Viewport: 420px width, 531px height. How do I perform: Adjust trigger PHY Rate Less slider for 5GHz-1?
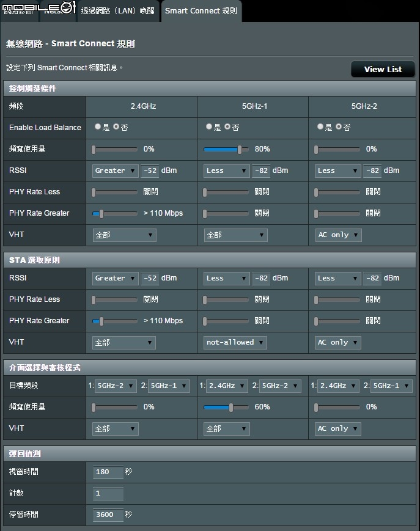coord(226,192)
